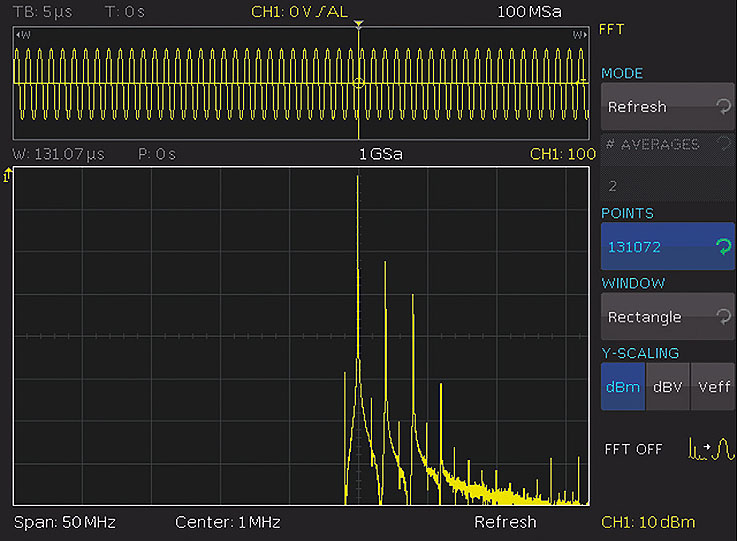
Task: Click the TB 5 µs timebase readout
Action: [x=43, y=12]
